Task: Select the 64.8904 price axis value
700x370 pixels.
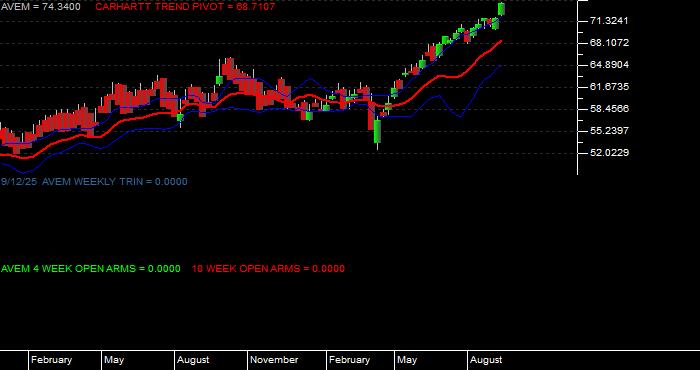Action: 609,65
